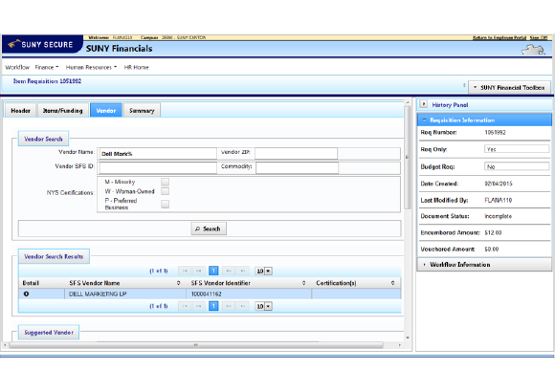
Task: Click the magnifier Search button
Action: point(209,229)
